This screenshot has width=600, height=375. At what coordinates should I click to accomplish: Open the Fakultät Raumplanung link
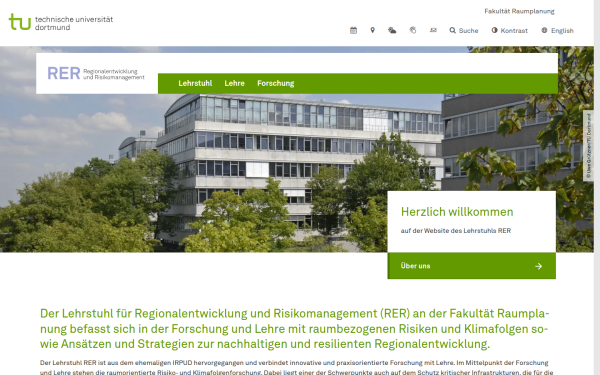(x=519, y=11)
